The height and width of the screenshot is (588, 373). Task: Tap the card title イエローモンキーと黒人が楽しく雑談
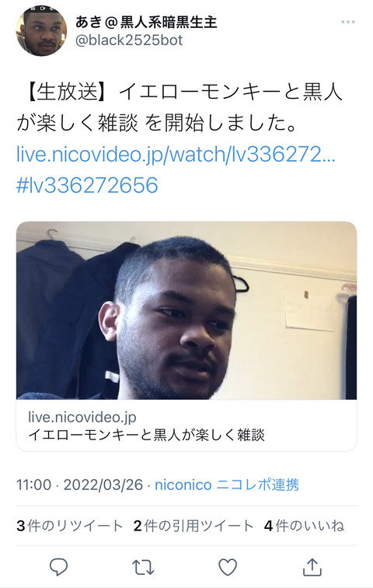pos(146,435)
